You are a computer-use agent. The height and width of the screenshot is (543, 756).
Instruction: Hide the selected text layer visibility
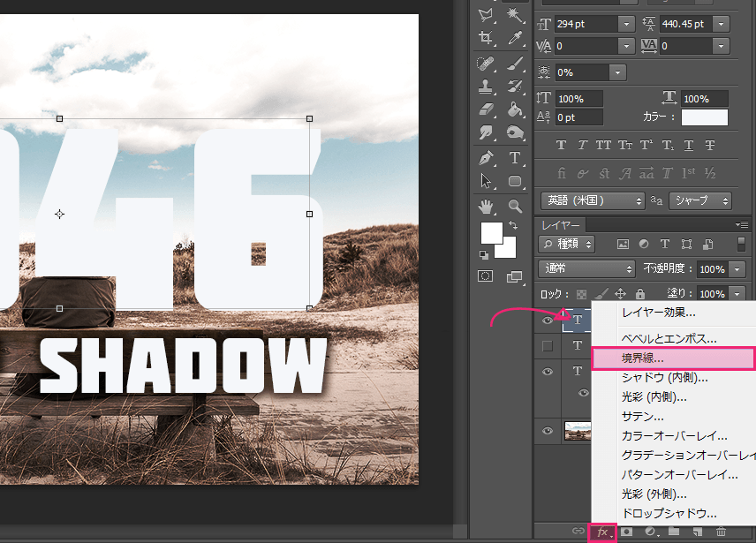click(x=547, y=320)
